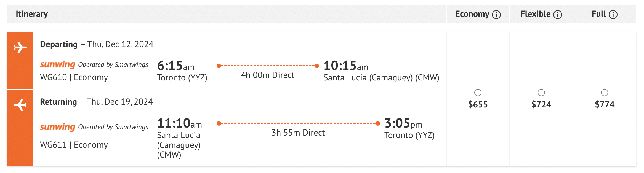Select the Economy fare radio button for $655

tap(478, 93)
